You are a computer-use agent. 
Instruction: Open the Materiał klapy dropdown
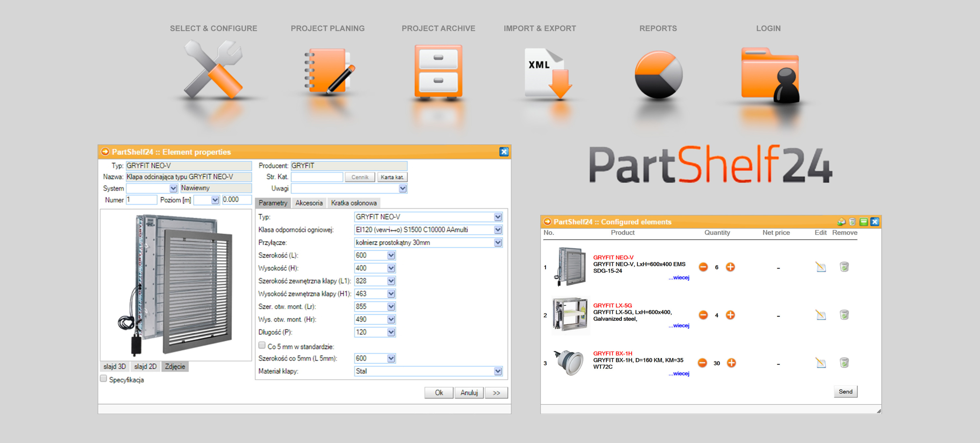tap(498, 371)
